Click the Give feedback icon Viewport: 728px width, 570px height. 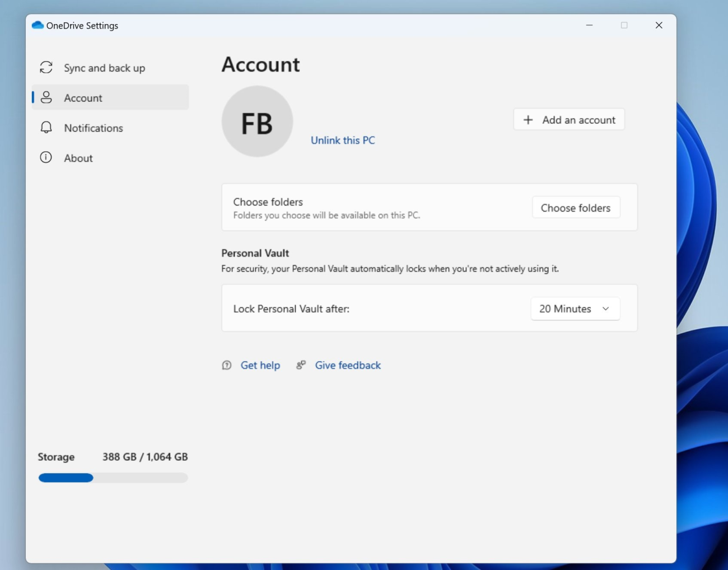[301, 365]
